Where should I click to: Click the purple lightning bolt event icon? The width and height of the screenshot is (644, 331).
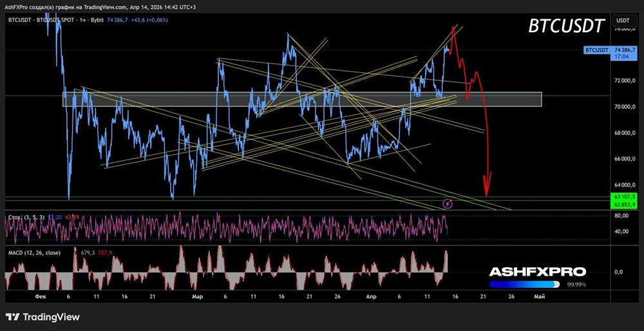448,203
